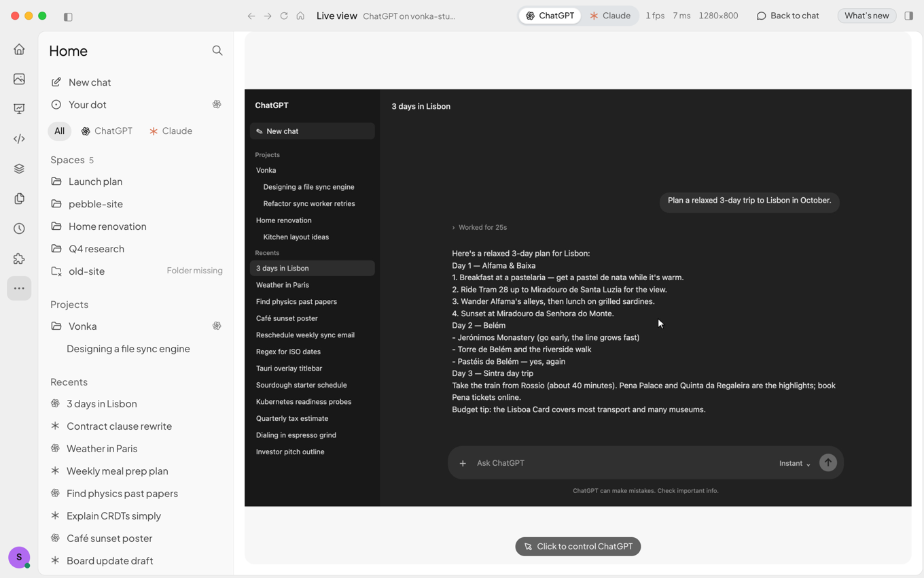
Task: Open Designing a file sync engine in Home panel
Action: coord(137,349)
